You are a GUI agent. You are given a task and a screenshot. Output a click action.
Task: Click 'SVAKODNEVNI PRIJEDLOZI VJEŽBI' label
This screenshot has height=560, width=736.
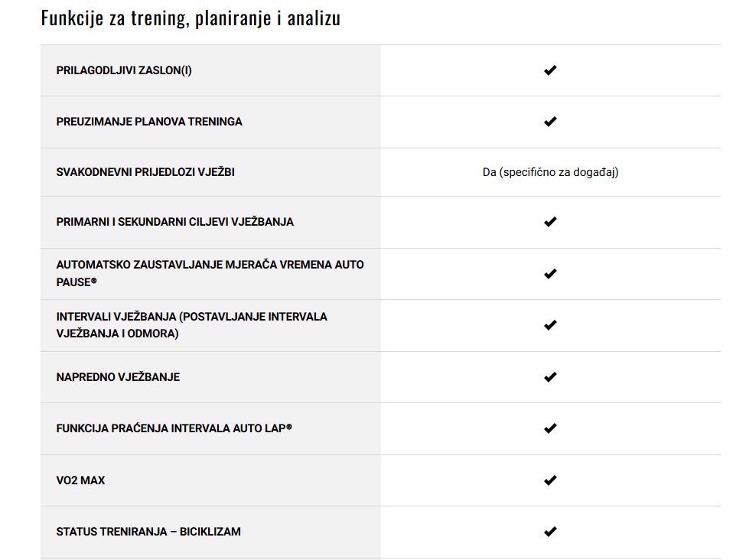pos(145,172)
